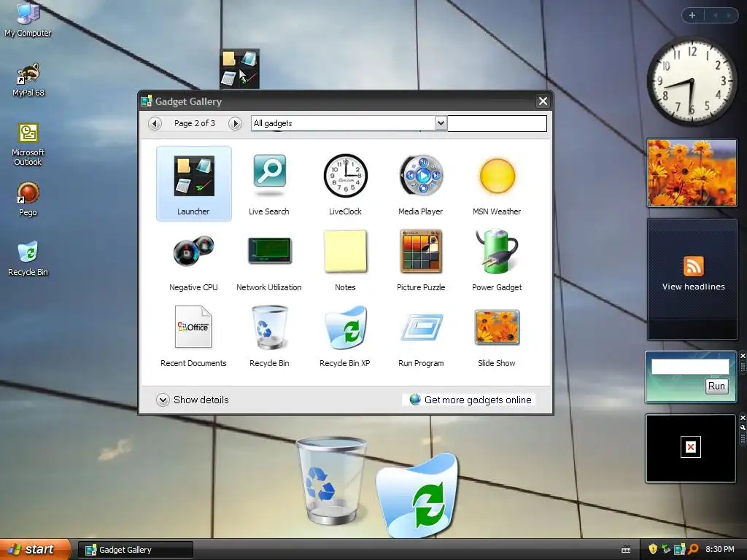747x560 pixels.
Task: Click the floating Launcher gadget on desktop
Action: (239, 69)
